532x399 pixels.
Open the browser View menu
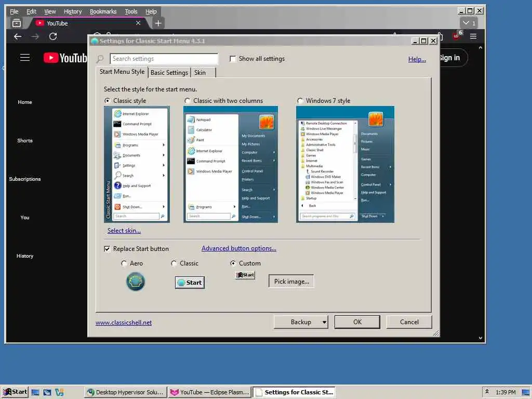pyautogui.click(x=50, y=11)
